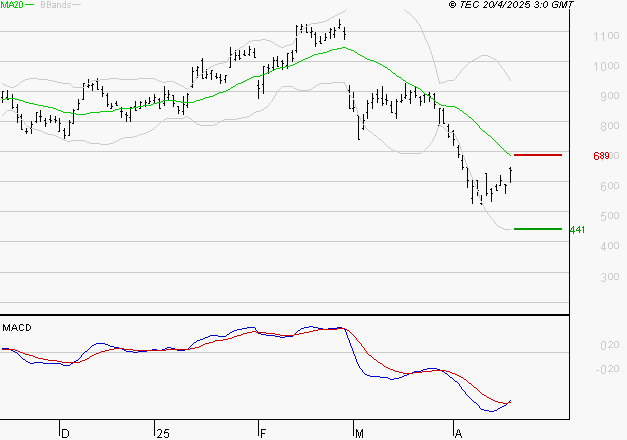The image size is (627, 440).
Task: Click the 800 price axis label
Action: (610, 126)
